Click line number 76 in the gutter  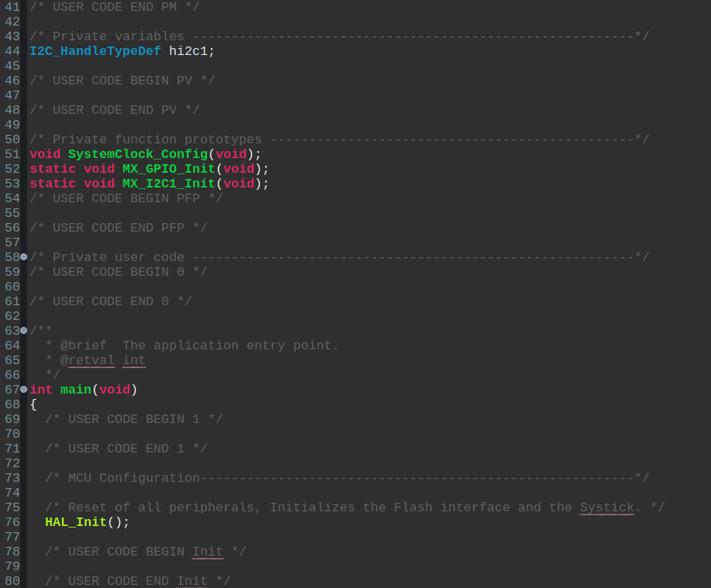click(12, 522)
